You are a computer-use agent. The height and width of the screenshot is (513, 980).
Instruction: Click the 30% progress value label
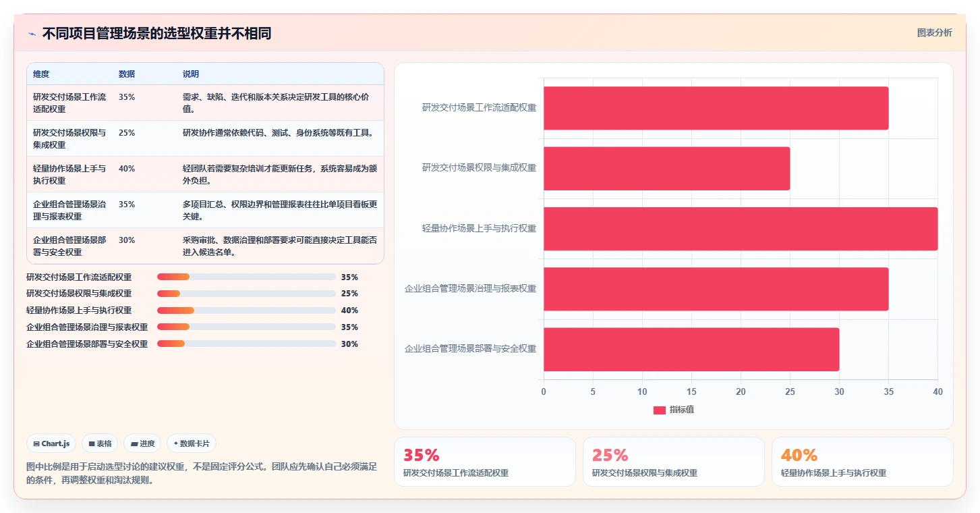click(x=349, y=344)
